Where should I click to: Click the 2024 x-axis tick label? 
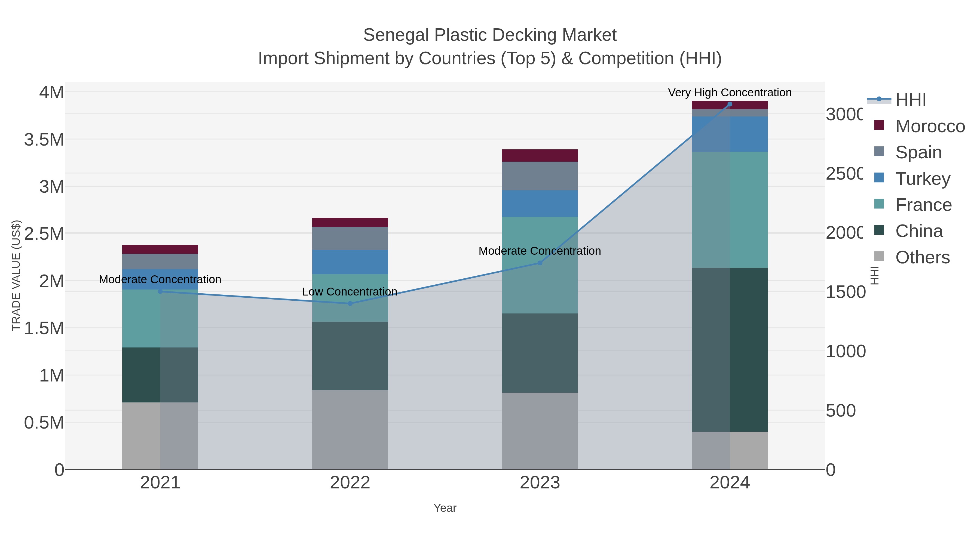(x=730, y=482)
